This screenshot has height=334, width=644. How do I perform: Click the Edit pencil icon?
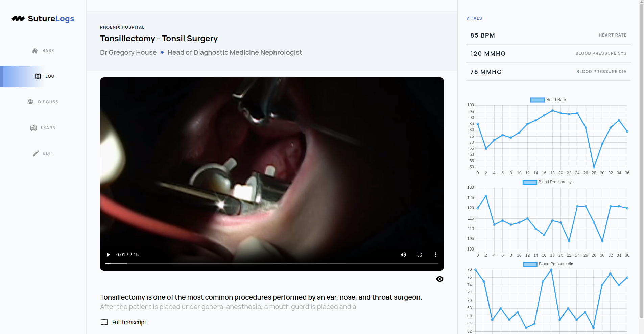[x=36, y=153]
